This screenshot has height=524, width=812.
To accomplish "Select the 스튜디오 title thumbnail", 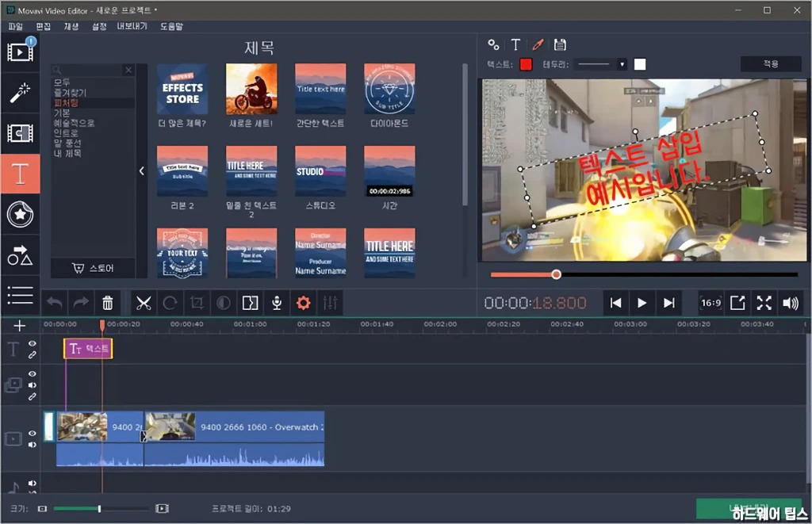I will (x=320, y=171).
